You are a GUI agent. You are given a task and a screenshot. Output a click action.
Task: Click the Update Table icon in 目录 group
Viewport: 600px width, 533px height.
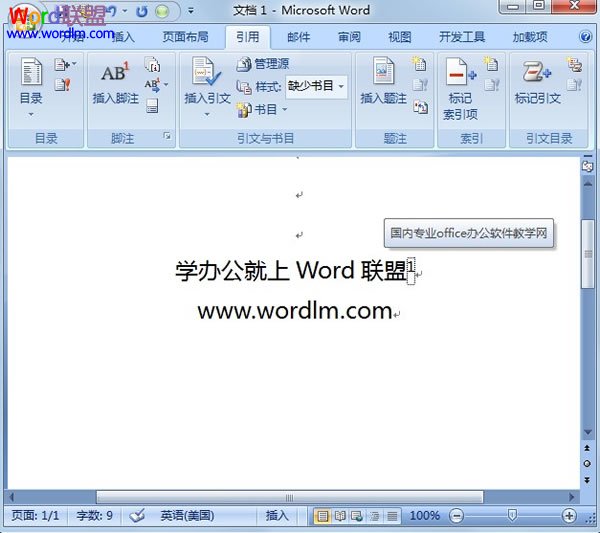click(62, 84)
